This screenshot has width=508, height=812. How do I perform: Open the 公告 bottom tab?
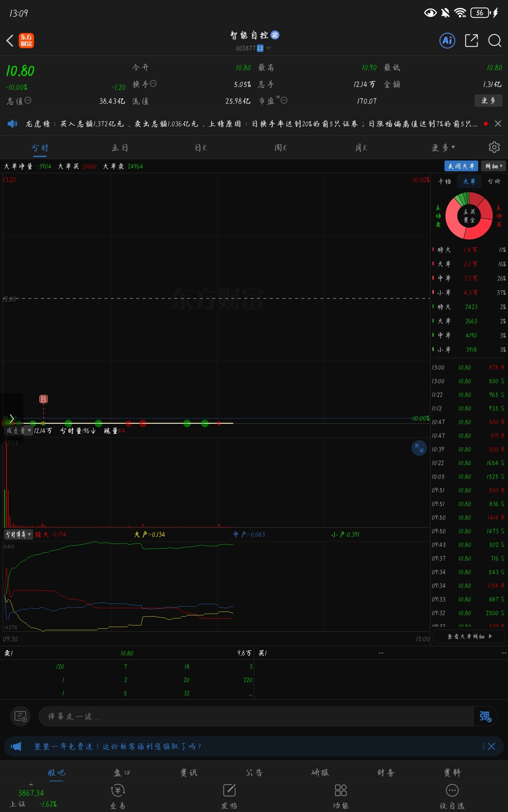254,772
